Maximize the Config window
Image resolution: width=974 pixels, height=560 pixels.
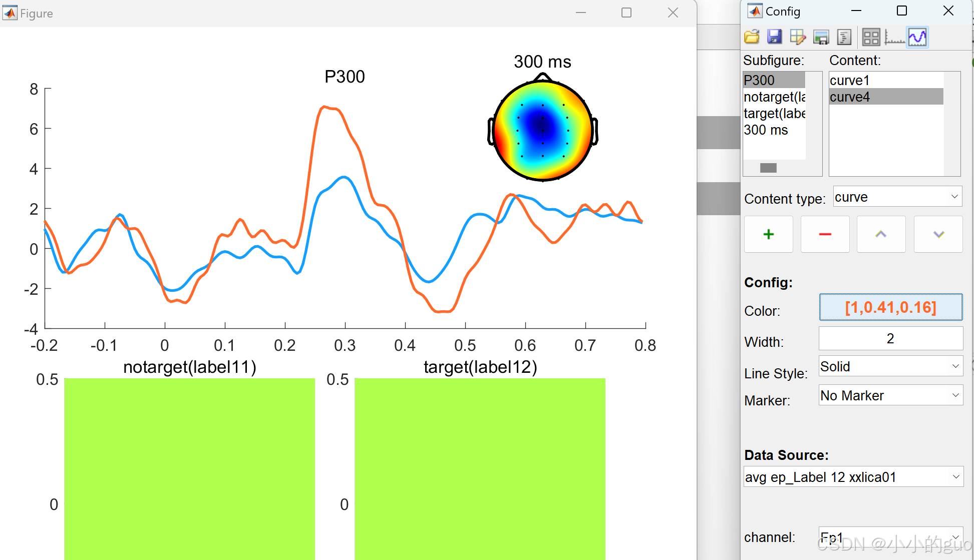point(902,11)
